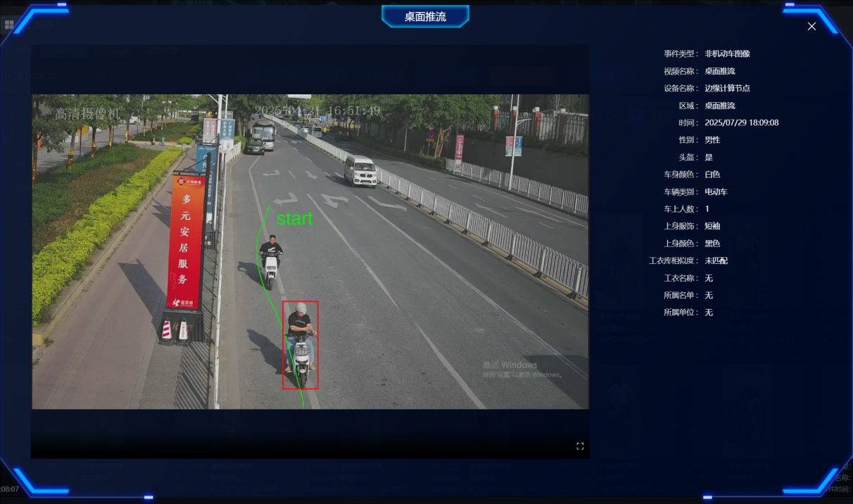This screenshot has height=504, width=853.
Task: Click the 设备名称 value 边缘计算节点
Action: click(728, 88)
